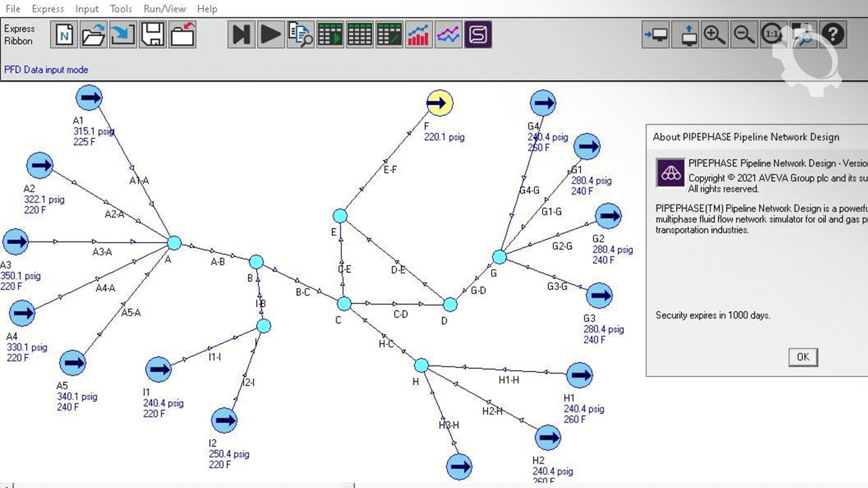This screenshot has width=868, height=488.
Task: Open the red bar chart plot icon
Action: click(419, 35)
